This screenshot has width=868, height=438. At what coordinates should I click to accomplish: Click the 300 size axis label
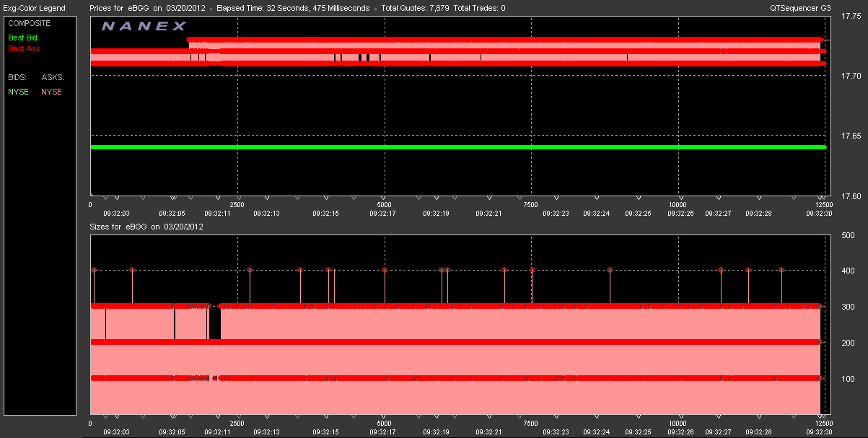coord(849,307)
